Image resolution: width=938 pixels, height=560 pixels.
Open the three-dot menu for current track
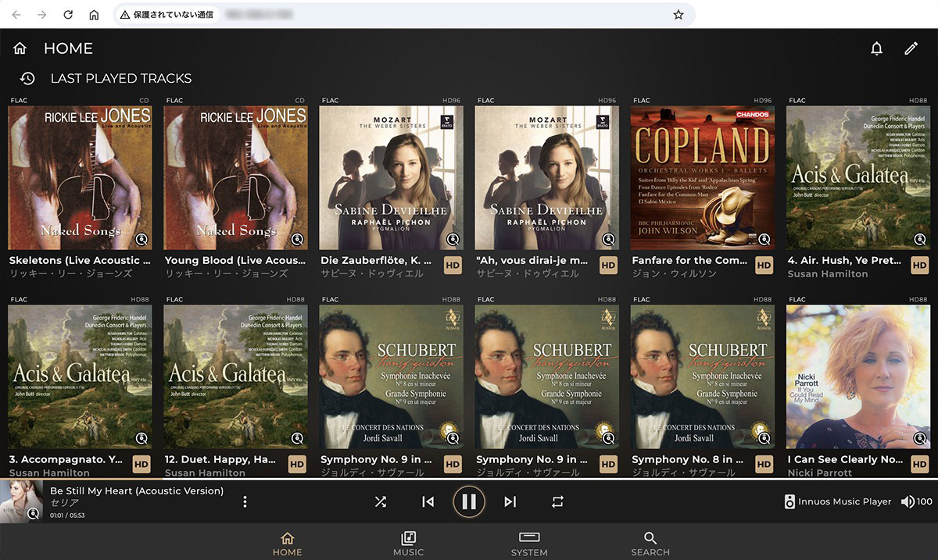pos(245,501)
